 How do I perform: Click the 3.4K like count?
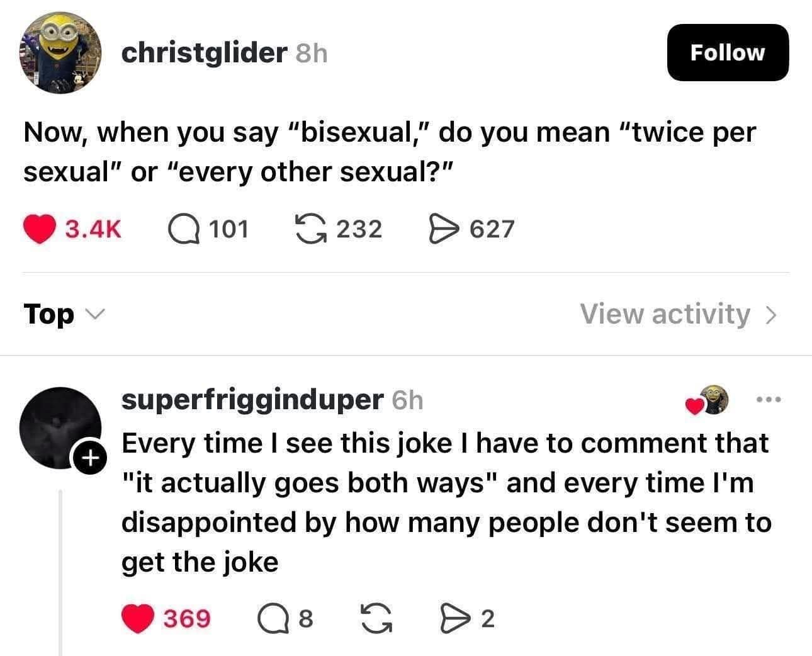click(x=93, y=229)
